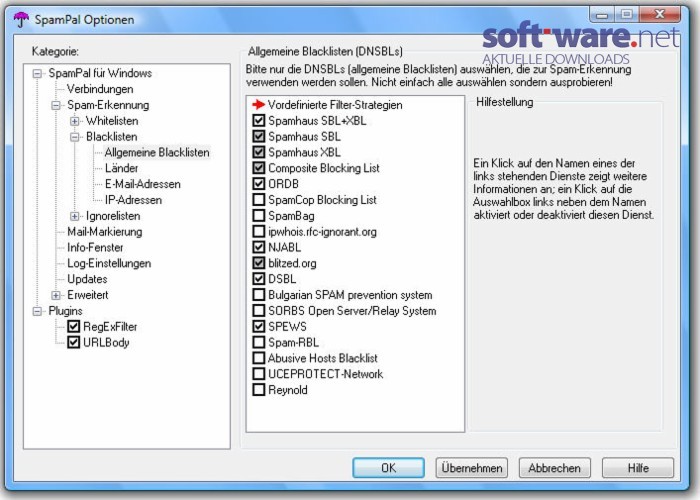This screenshot has height=500, width=700.
Task: Select Allgemeine Blacklisten tree item
Action: click(157, 152)
